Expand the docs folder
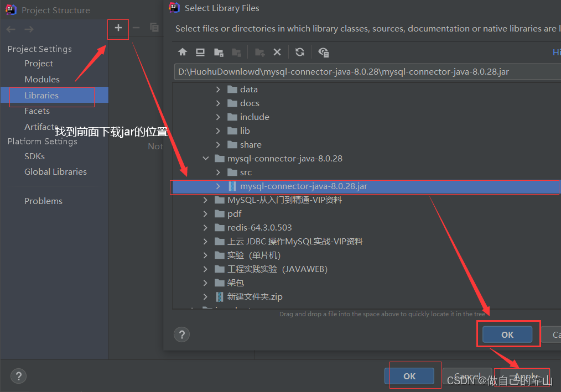Screen dimensions: 561x392 coord(218,103)
